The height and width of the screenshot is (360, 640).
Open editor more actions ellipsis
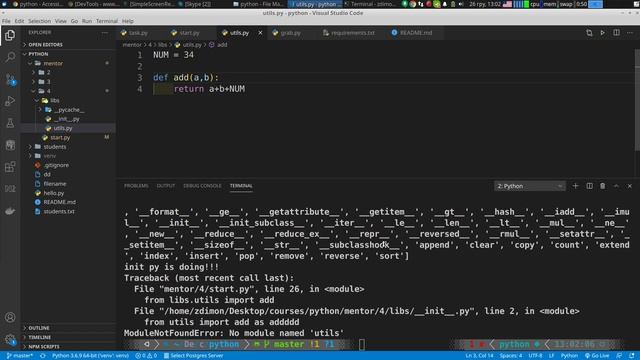click(x=630, y=33)
